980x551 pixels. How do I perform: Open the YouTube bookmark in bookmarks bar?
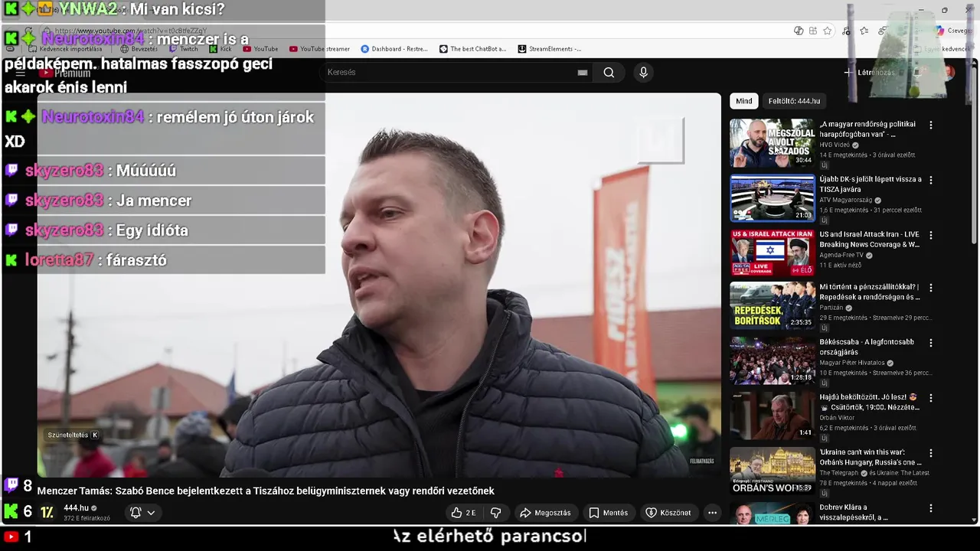(260, 49)
